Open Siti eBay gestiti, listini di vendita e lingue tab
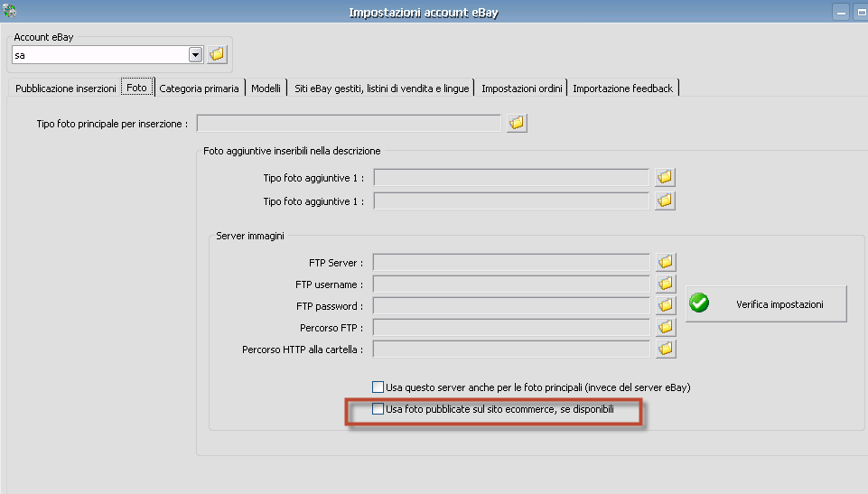 click(x=381, y=89)
